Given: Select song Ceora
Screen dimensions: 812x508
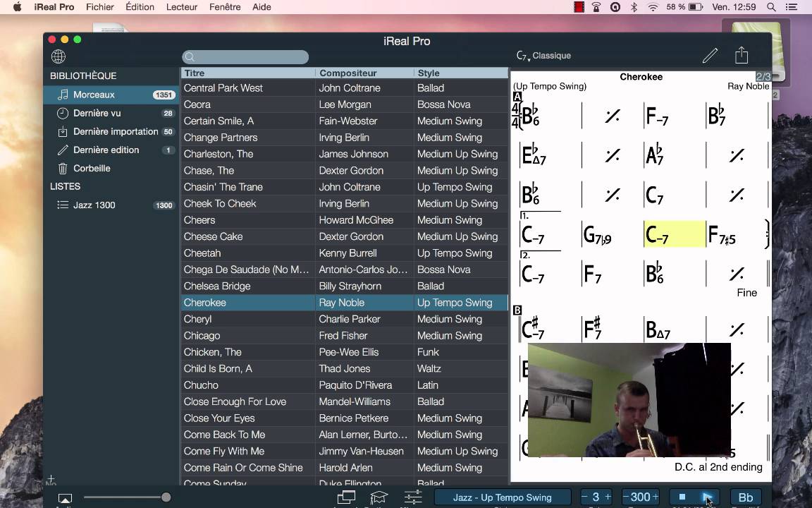Looking at the screenshot, I should [x=345, y=104].
